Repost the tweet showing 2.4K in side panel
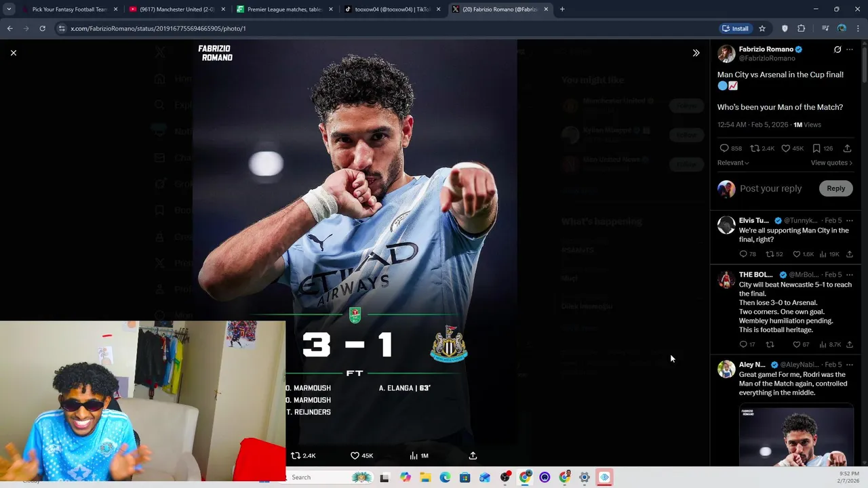 762,148
